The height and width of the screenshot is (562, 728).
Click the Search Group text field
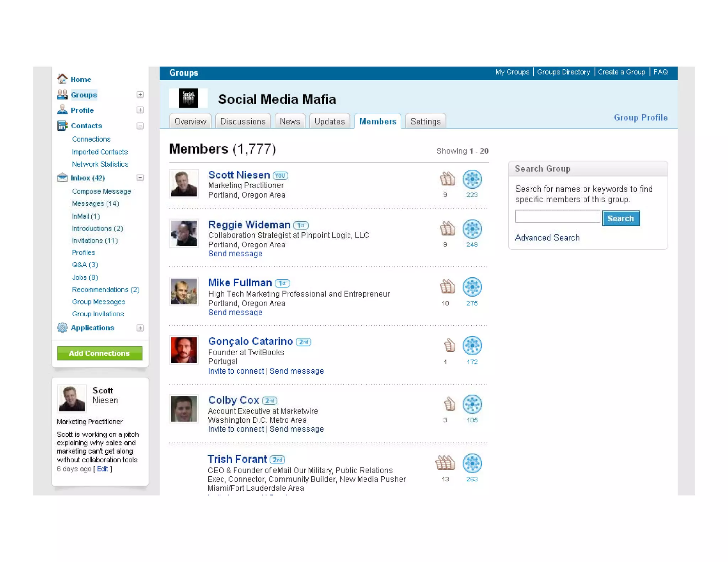(x=557, y=216)
